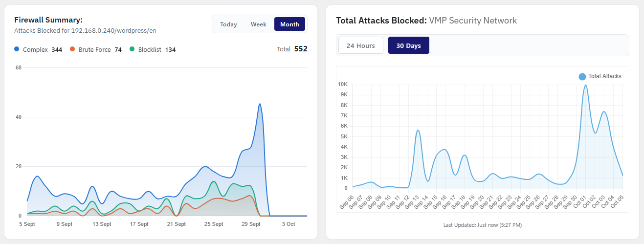
Task: Click the 9 Sept axis label
Action: 65,224
